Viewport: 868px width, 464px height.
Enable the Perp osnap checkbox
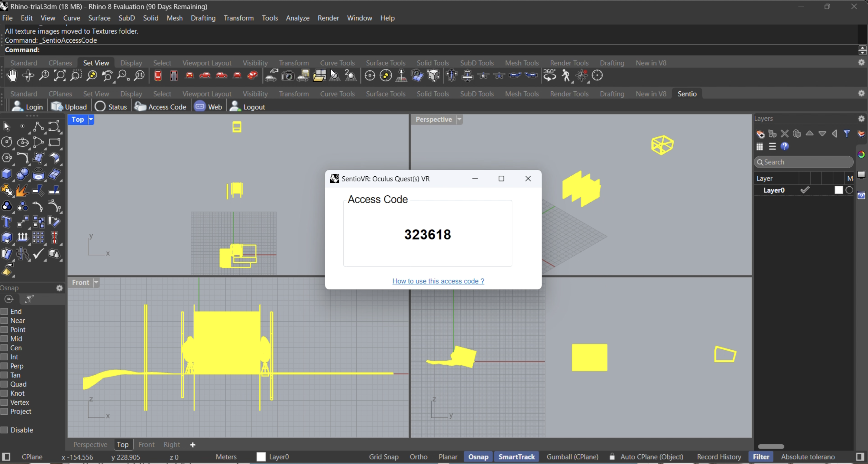(4, 366)
